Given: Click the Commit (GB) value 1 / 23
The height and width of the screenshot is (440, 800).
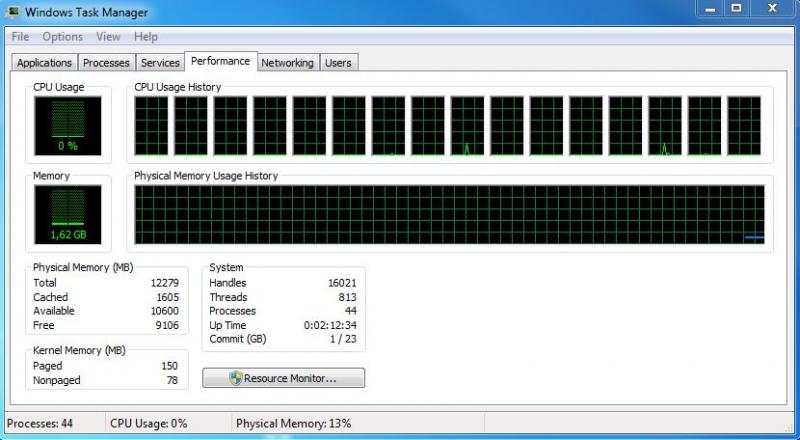Looking at the screenshot, I should point(342,339).
